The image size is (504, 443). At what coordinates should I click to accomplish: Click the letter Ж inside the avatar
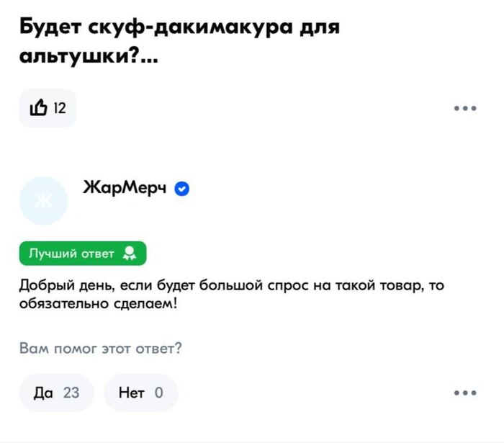point(44,201)
